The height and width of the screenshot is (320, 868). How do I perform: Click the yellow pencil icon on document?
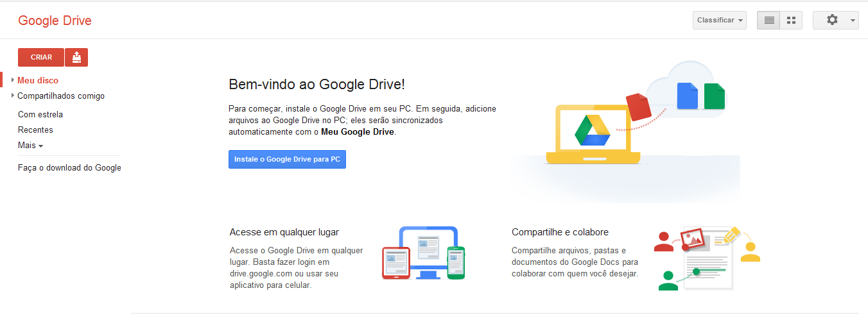731,235
